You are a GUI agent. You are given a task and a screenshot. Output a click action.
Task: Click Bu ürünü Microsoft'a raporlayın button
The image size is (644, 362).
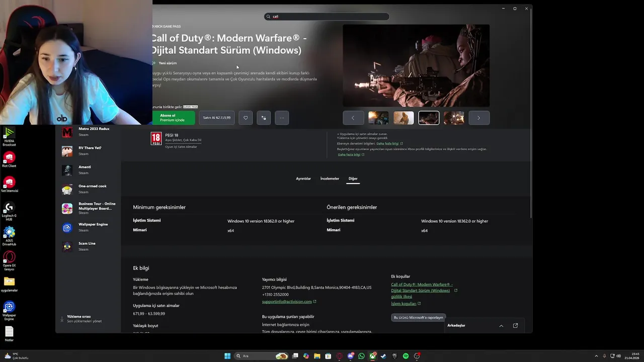pos(419,317)
